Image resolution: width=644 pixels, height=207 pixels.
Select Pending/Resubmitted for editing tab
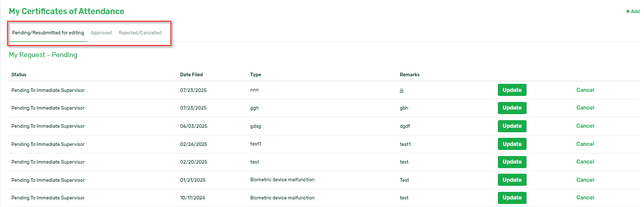point(48,33)
